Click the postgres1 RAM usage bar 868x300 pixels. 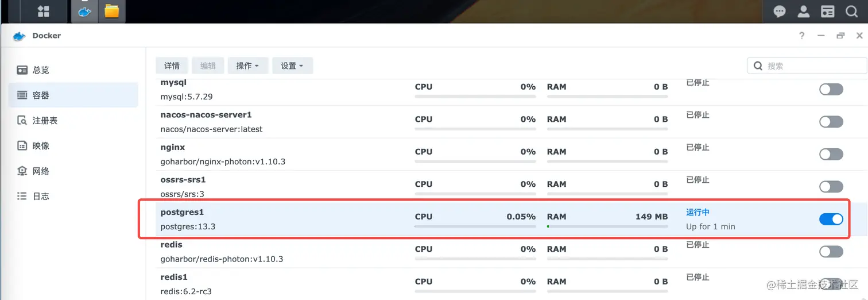click(x=607, y=226)
